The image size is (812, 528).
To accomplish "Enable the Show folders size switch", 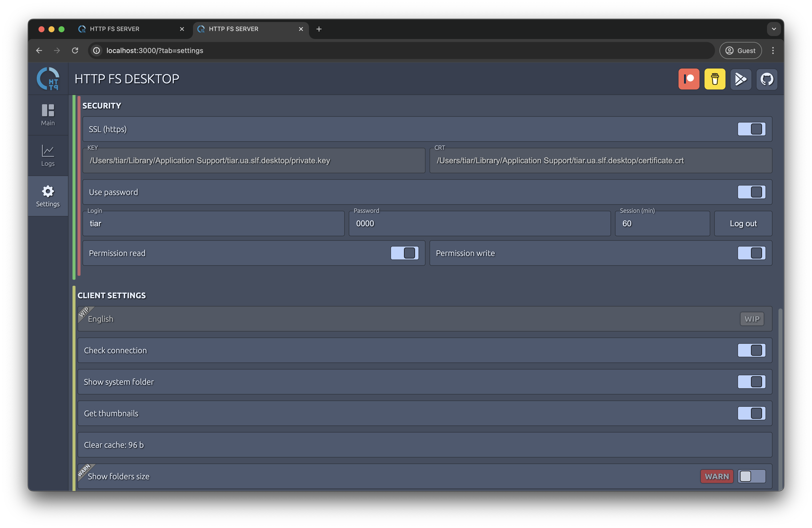I will pyautogui.click(x=751, y=476).
